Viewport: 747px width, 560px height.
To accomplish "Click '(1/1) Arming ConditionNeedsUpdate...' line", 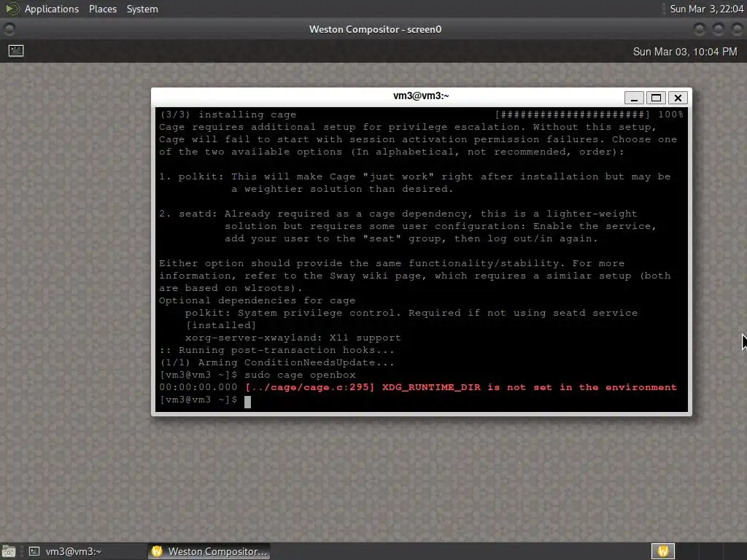I will coord(276,362).
